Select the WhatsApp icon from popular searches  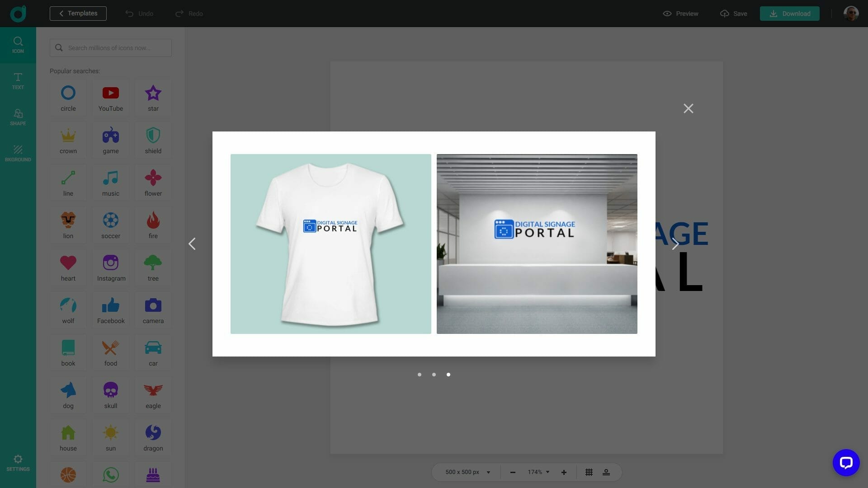110,475
